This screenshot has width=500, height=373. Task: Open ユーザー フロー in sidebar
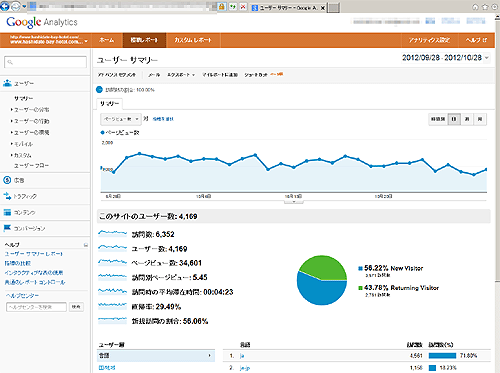[31, 165]
